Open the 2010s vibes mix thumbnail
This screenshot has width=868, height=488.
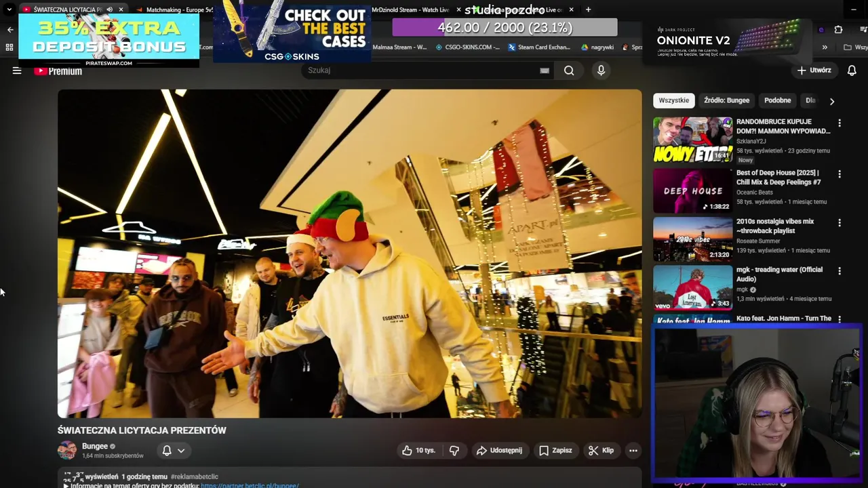click(692, 239)
